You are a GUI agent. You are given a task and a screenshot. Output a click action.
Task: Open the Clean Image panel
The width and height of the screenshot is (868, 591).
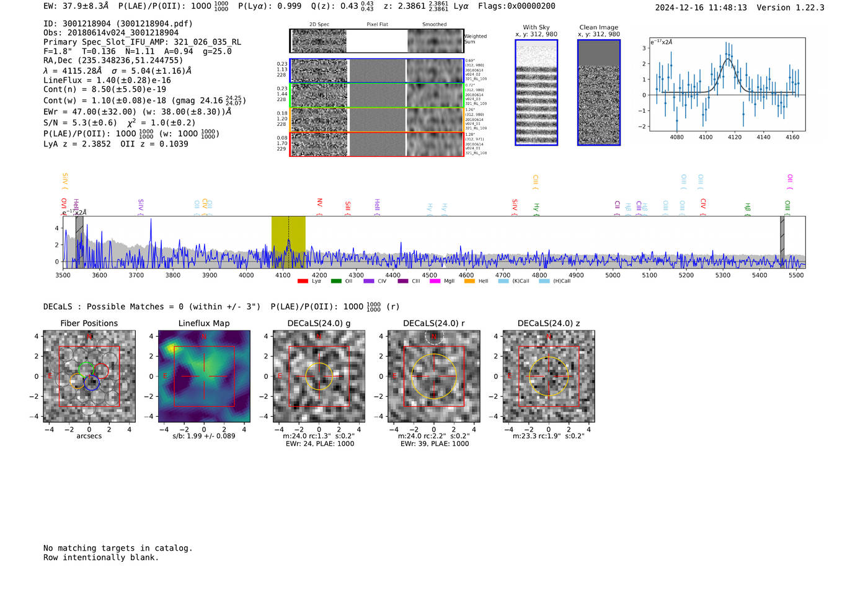point(599,92)
